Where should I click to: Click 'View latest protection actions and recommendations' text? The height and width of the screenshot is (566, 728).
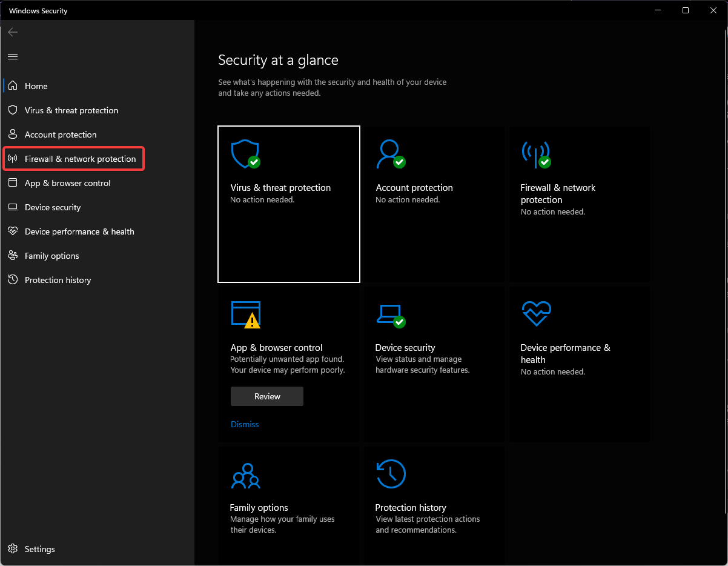(428, 525)
